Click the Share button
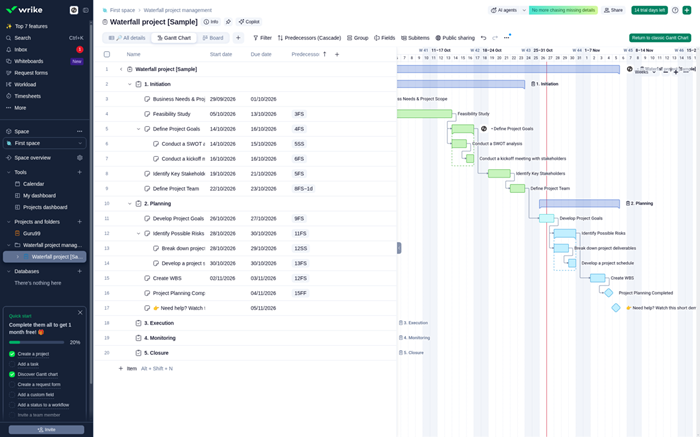 pos(613,10)
